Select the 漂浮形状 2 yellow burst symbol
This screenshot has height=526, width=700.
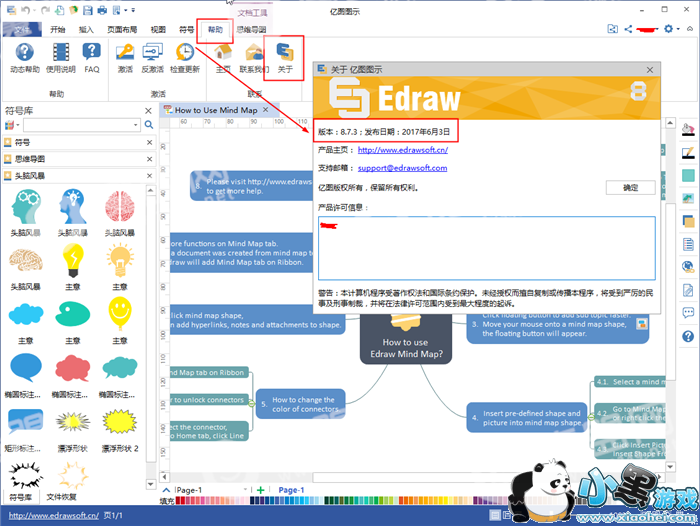tap(120, 422)
